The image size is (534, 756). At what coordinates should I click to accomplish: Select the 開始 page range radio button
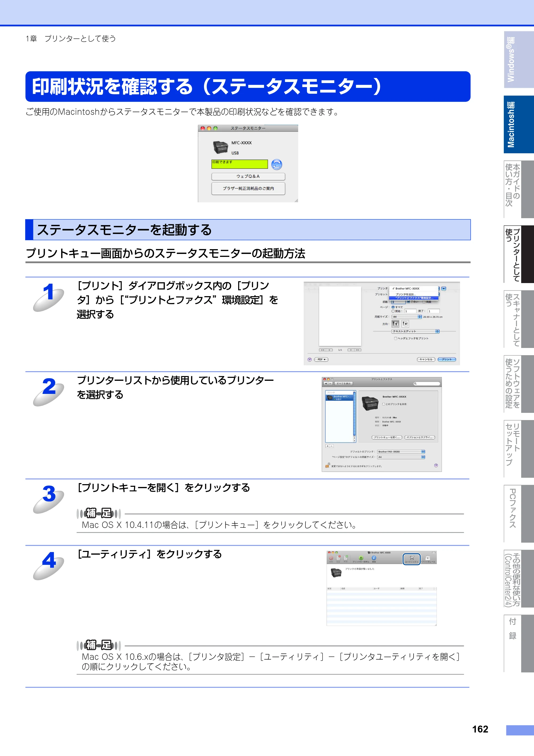tap(393, 311)
